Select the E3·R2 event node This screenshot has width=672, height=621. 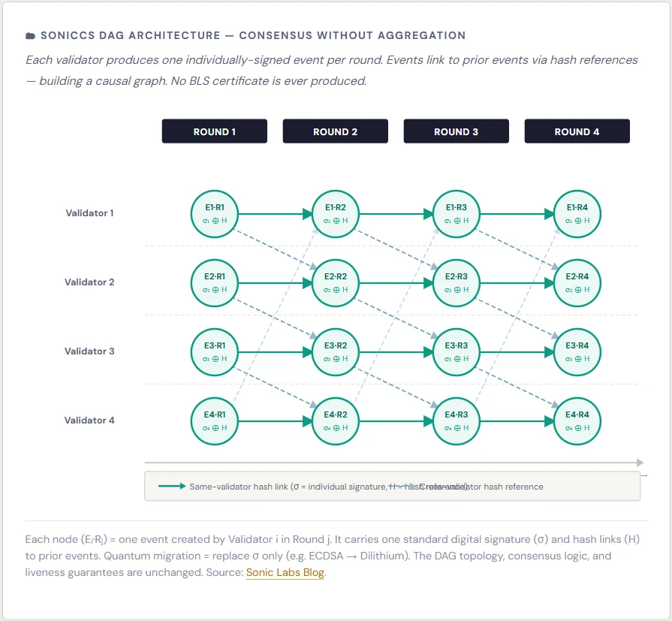click(336, 352)
